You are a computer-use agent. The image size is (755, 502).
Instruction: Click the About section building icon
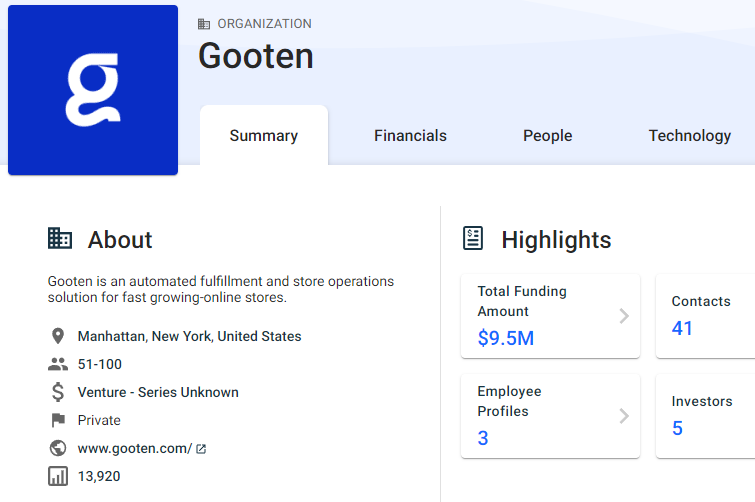point(60,239)
